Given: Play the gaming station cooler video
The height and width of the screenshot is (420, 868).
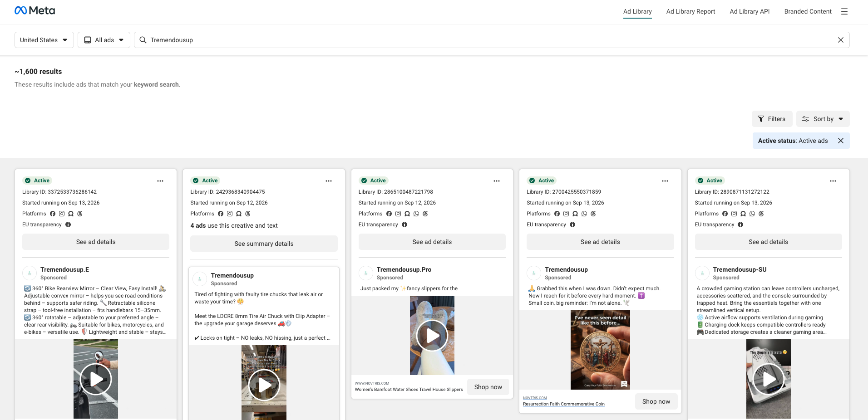Looking at the screenshot, I should click(769, 379).
